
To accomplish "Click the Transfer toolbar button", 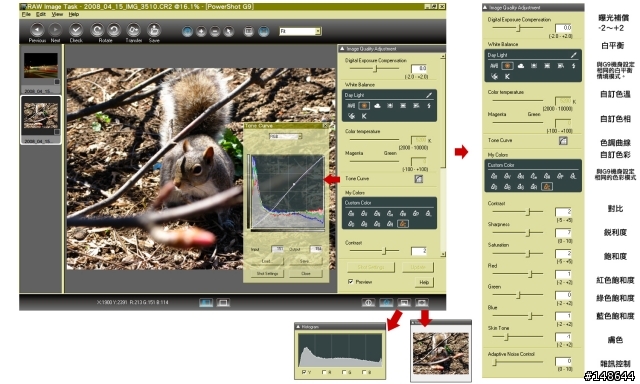I will pos(133,30).
